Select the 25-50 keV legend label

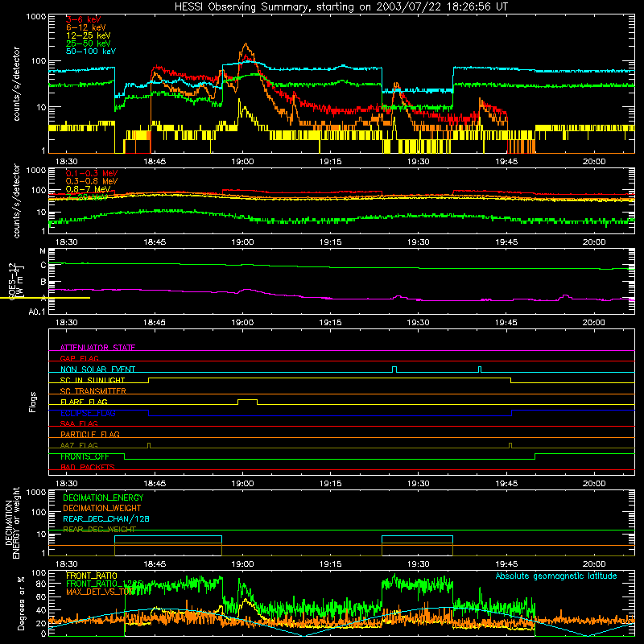point(88,43)
